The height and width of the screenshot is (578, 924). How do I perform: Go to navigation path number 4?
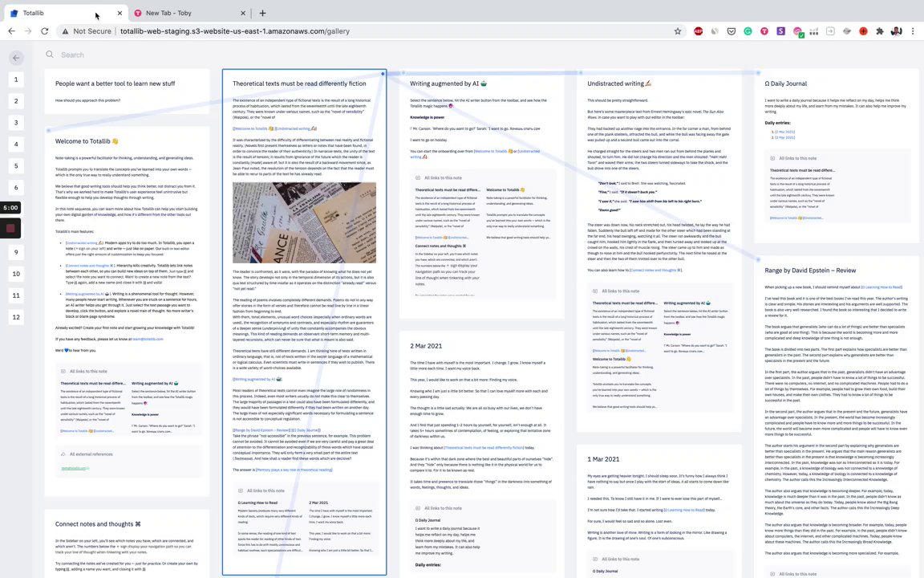coord(16,144)
